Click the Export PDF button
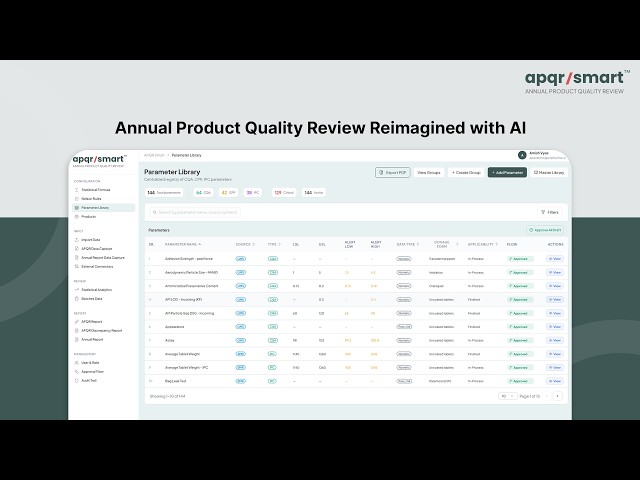This screenshot has width=640, height=480. point(393,173)
